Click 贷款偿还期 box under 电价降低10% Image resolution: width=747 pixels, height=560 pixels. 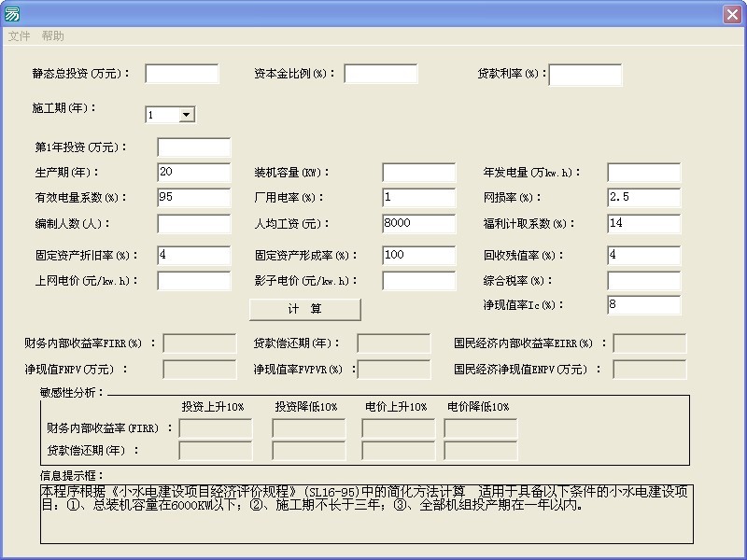[481, 451]
